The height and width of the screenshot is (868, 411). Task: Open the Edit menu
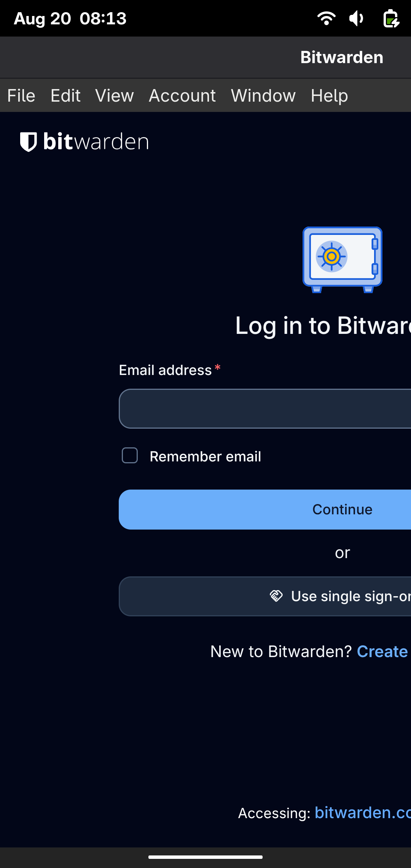pos(65,96)
